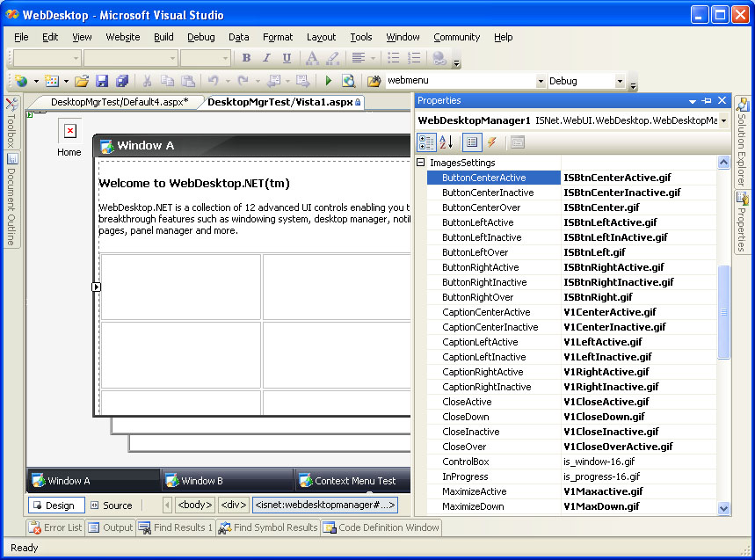Viewport: 755px width, 560px height.
Task: Open the Solution Explorer side tab
Action: [743, 141]
